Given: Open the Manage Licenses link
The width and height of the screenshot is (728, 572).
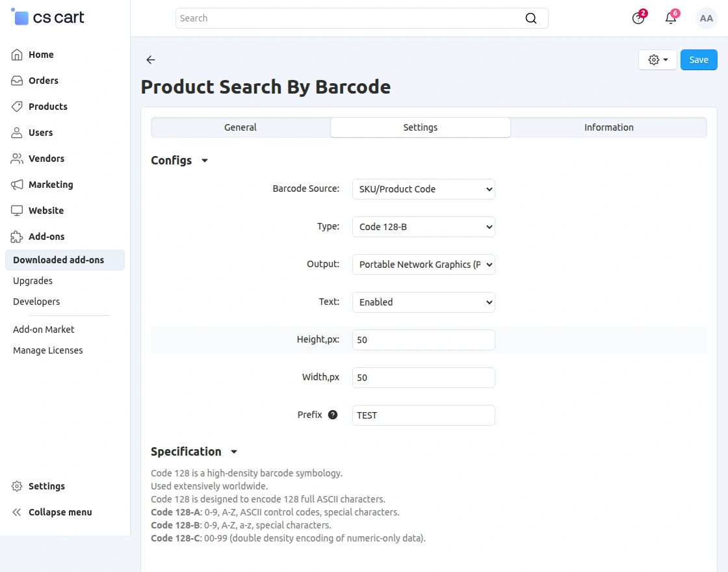Looking at the screenshot, I should coord(48,350).
